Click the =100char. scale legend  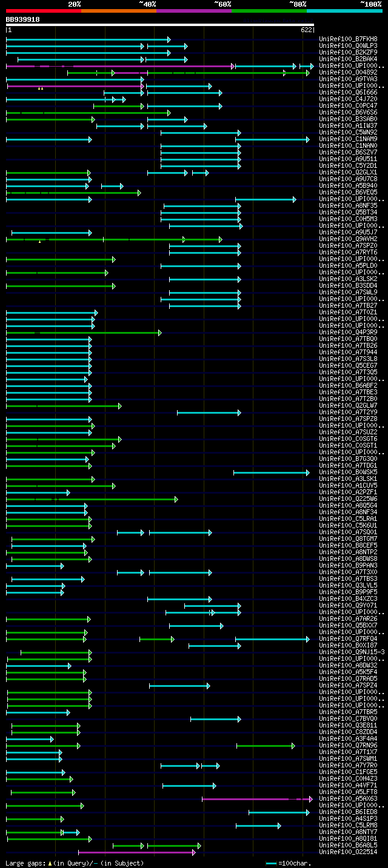pos(289,863)
